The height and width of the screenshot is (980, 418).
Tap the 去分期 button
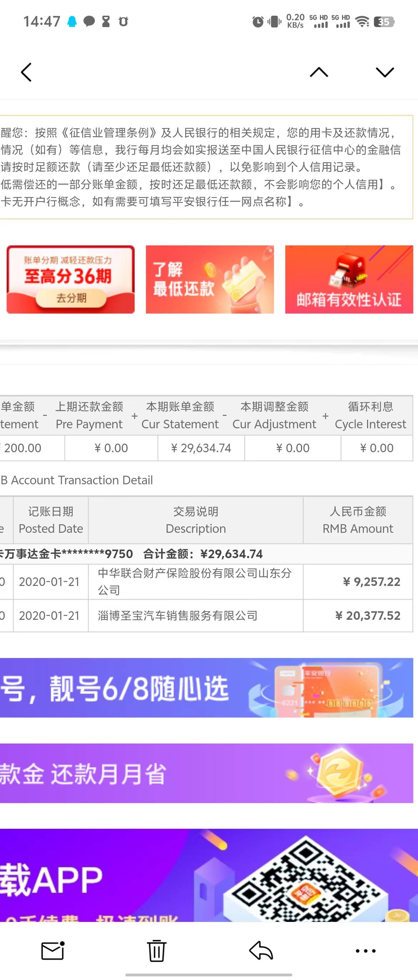tap(71, 297)
